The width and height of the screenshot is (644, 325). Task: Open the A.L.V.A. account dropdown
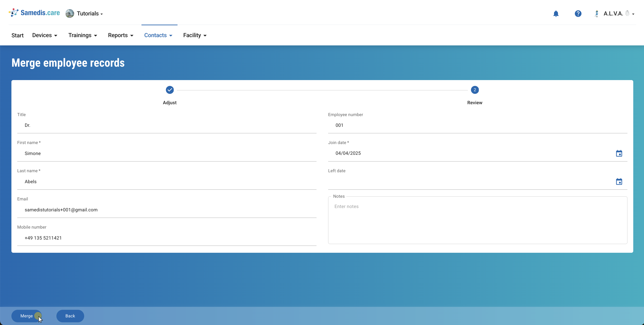(x=618, y=13)
